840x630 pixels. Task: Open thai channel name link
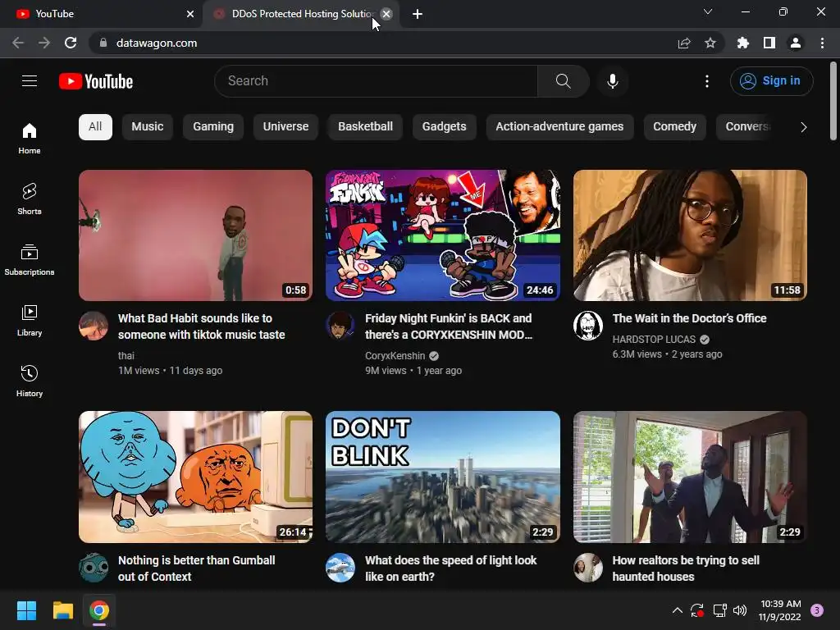click(x=126, y=356)
